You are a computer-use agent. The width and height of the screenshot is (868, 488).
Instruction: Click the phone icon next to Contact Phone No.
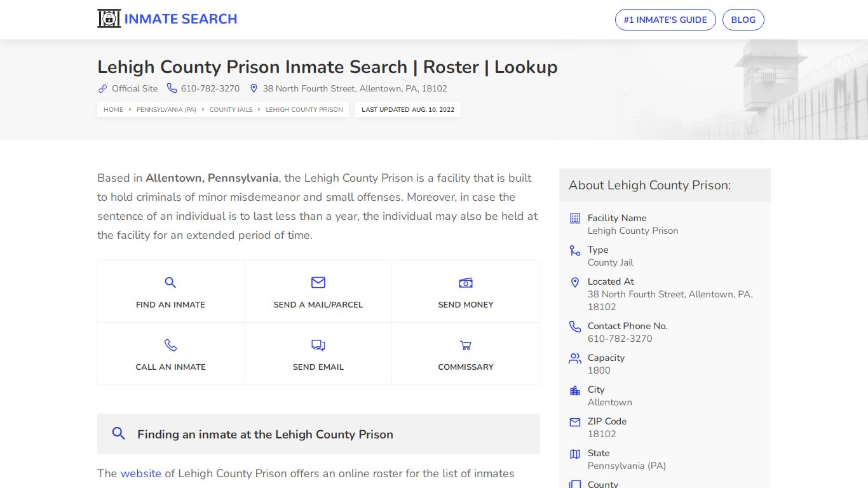pyautogui.click(x=575, y=327)
